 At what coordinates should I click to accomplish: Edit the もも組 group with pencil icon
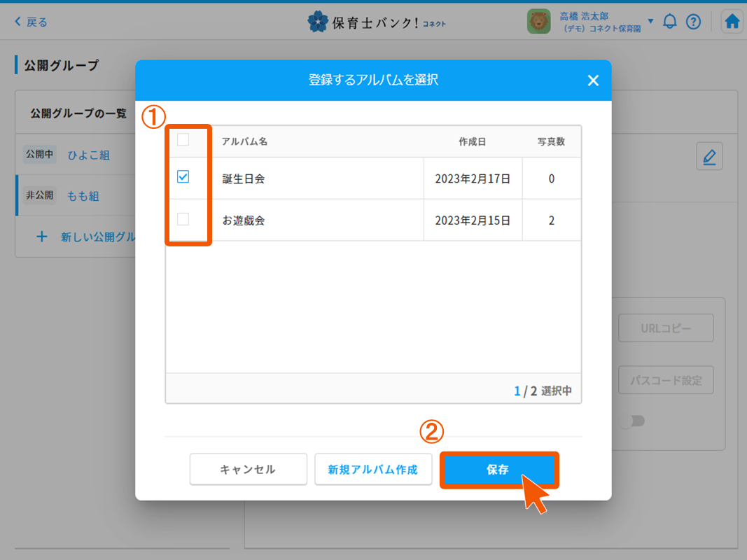[709, 155]
